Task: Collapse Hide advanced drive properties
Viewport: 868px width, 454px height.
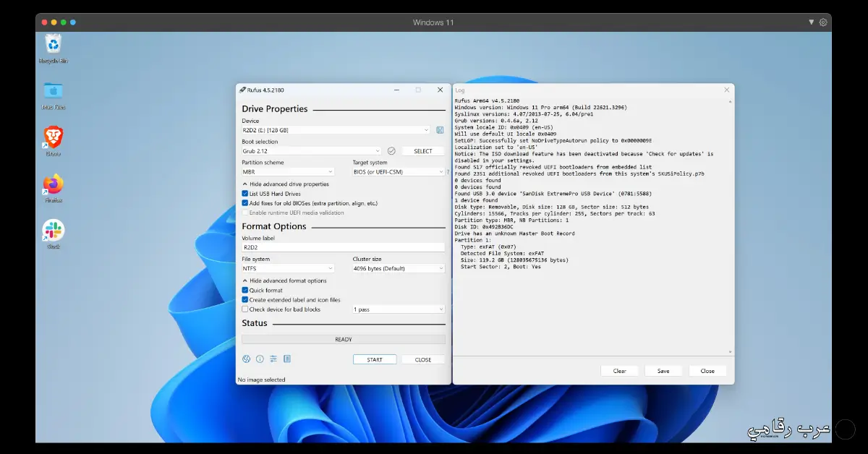Action: tap(285, 184)
